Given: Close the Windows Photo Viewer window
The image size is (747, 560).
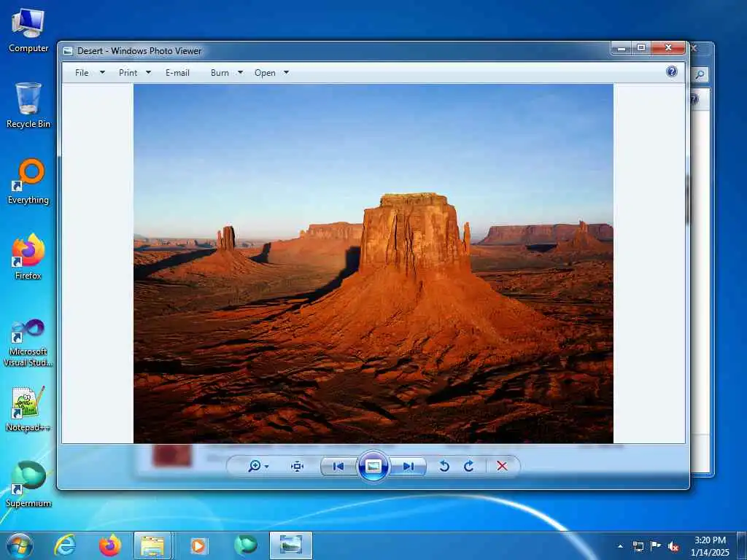Looking at the screenshot, I should pos(668,47).
